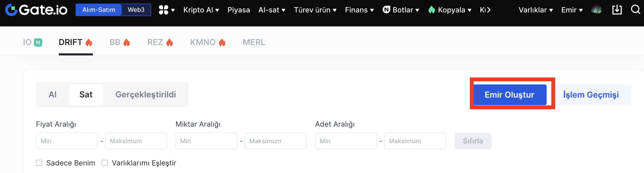
Task: Open search with the magnifier icon
Action: (635, 10)
